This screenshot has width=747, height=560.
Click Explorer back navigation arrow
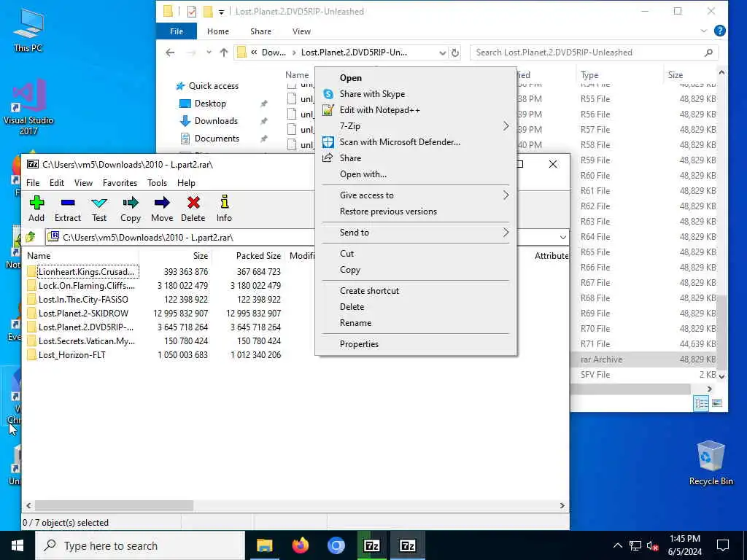click(170, 52)
